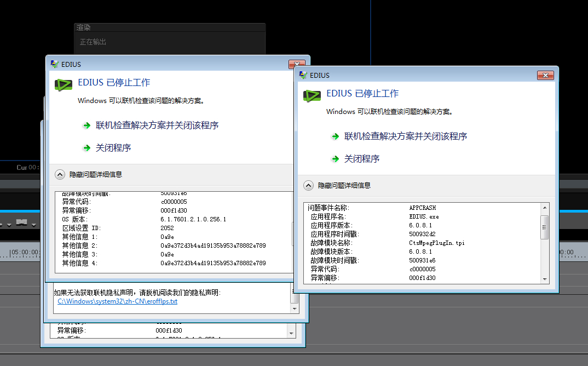Click green arrow beside 联机检查 option in left dialog
This screenshot has width=588, height=366.
point(87,126)
